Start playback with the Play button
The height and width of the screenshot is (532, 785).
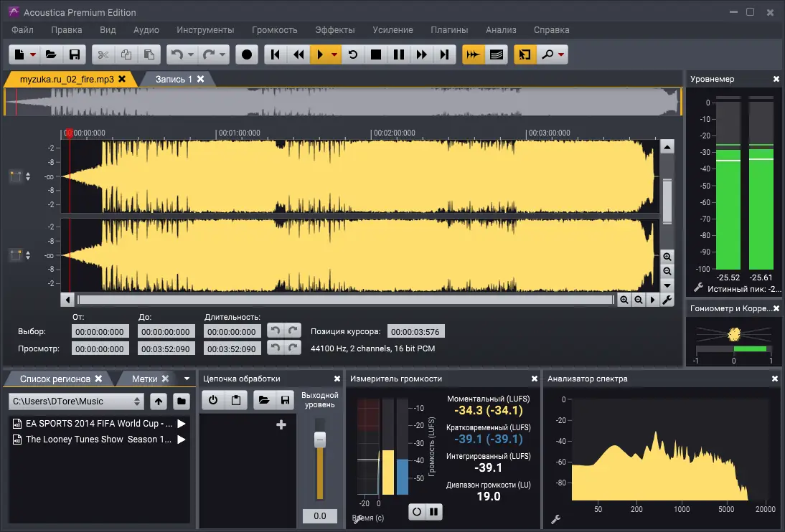(x=320, y=54)
